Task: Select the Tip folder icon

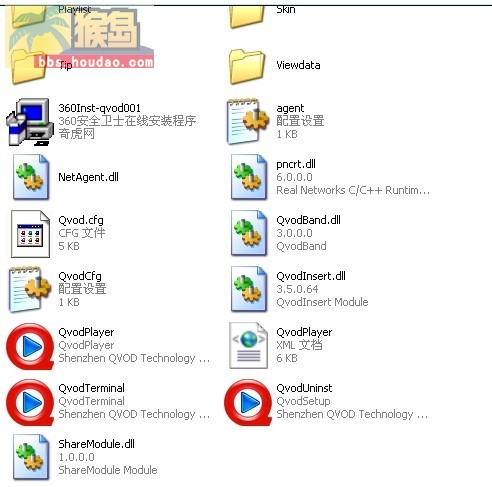Action: pos(29,67)
